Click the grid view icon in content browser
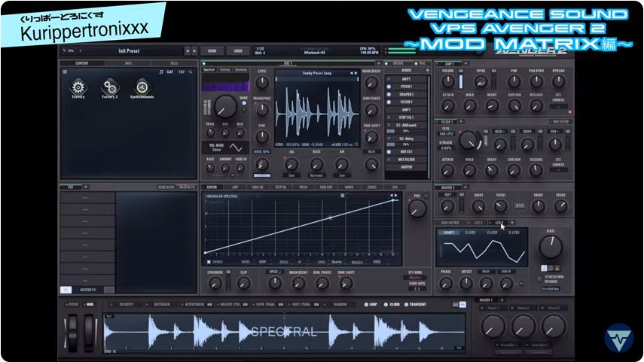Screen dimensions: 644x362 (x=65, y=71)
